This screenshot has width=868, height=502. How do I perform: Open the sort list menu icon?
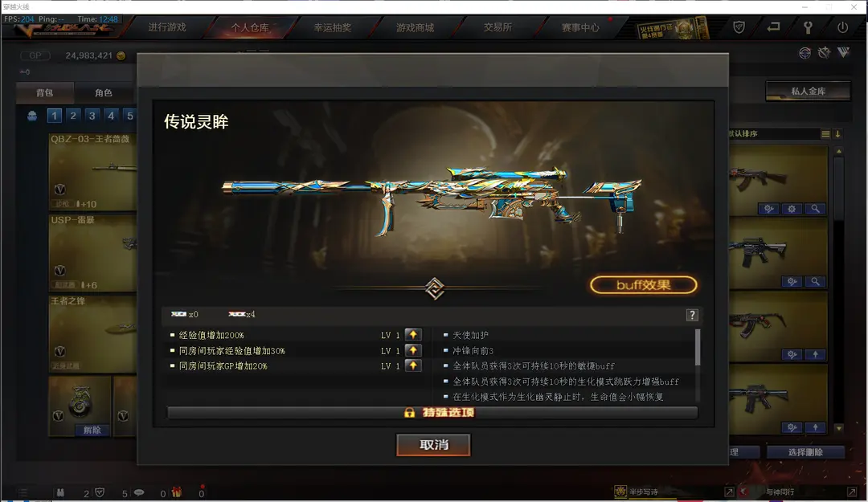(x=825, y=134)
